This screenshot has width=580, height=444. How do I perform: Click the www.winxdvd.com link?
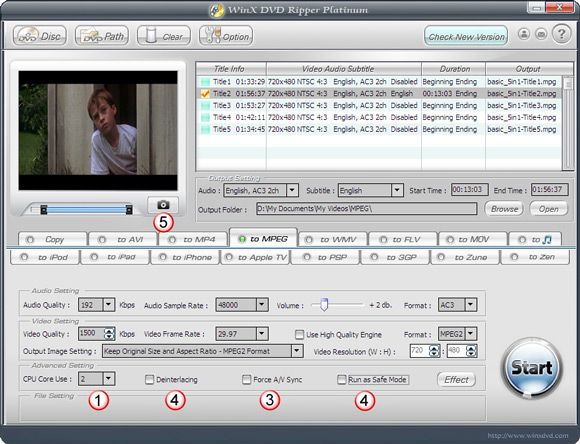tap(528, 435)
